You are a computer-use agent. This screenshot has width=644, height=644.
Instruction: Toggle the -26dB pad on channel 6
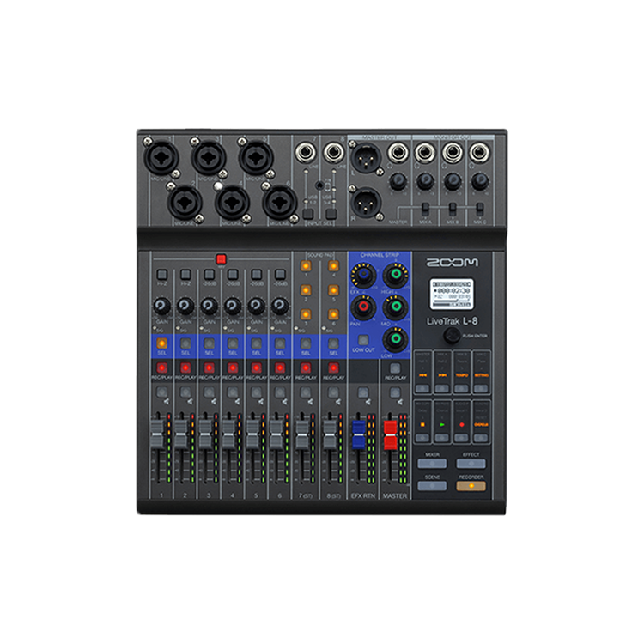(x=280, y=274)
